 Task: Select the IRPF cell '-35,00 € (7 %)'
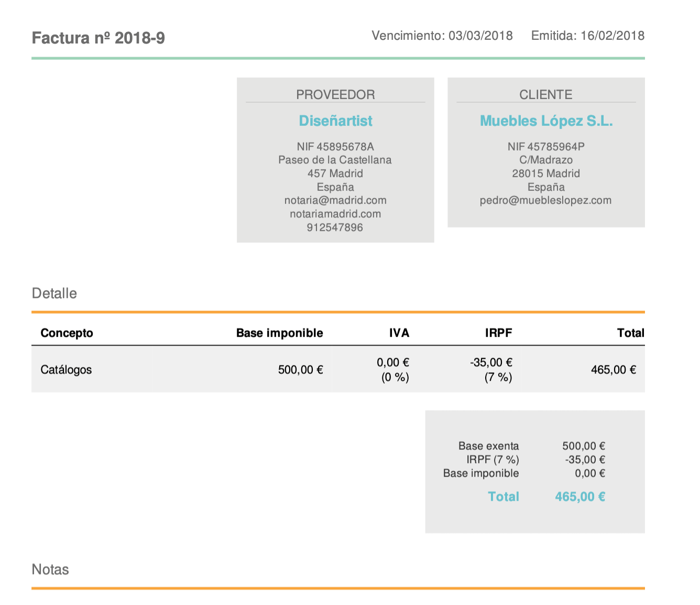[491, 370]
